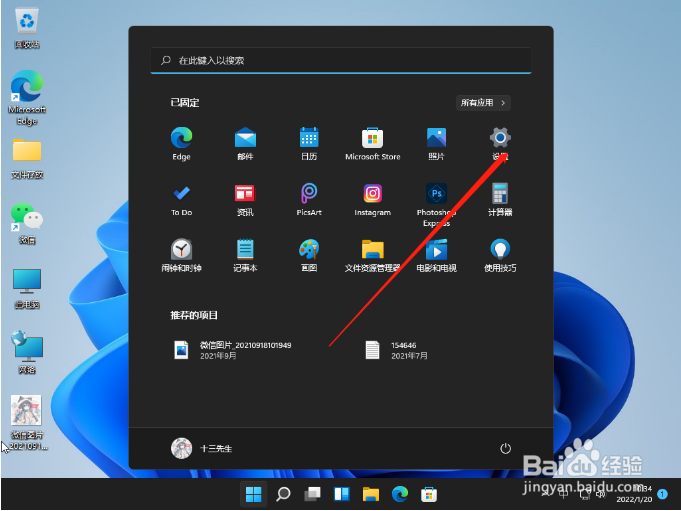Select Recycle Bin desktop icon
This screenshot has width=681, height=511.
coord(27,29)
